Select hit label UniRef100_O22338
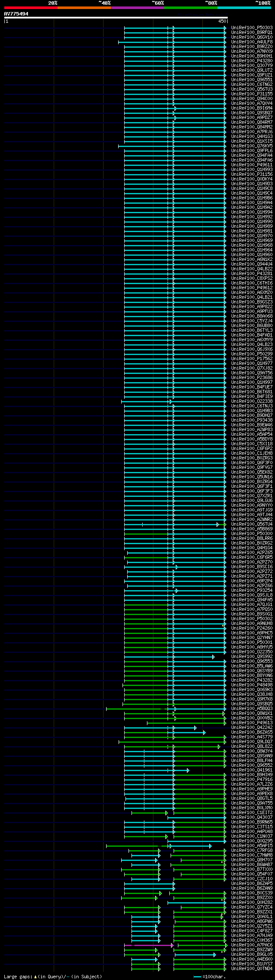The width and height of the screenshot is (275, 980). point(252,401)
